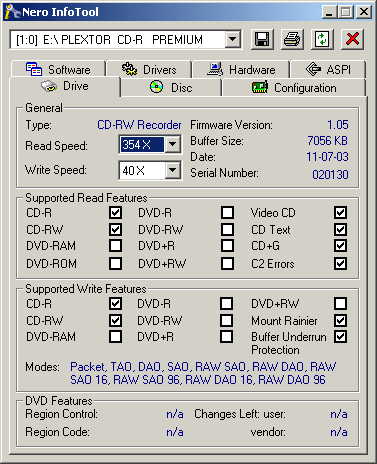Open the ASPI tab
This screenshot has height=464, width=377.
click(x=328, y=70)
